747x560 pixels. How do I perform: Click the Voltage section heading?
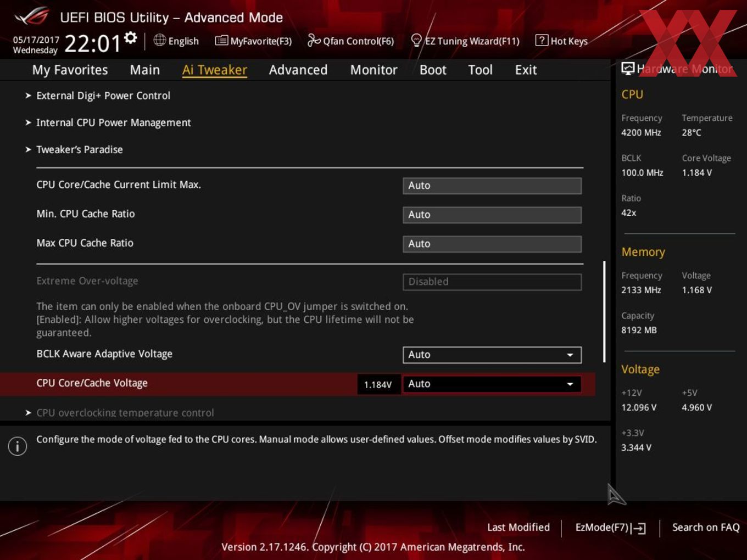click(x=640, y=369)
